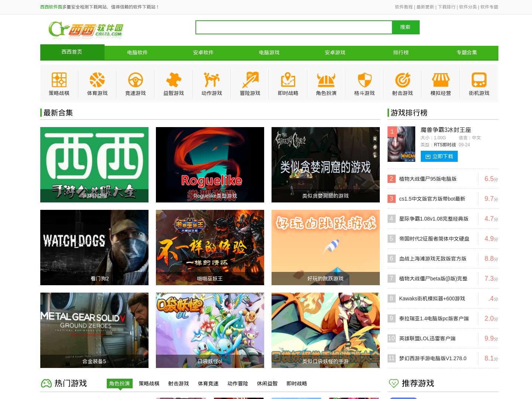Screen dimensions: 532x399
Task: Open the 专题合集 navigation tab
Action: click(x=467, y=52)
